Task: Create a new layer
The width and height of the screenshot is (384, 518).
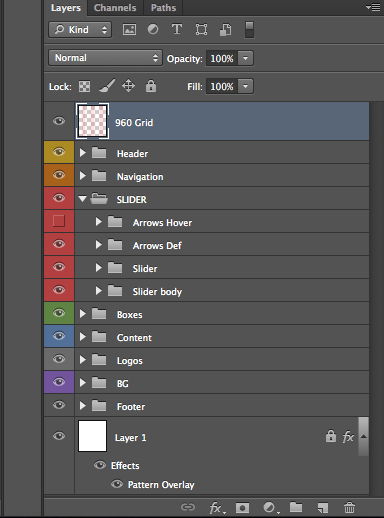Action: tap(323, 508)
